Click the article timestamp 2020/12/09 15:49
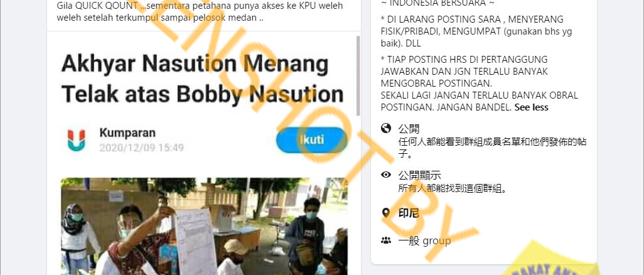644x275 pixels. (142, 148)
